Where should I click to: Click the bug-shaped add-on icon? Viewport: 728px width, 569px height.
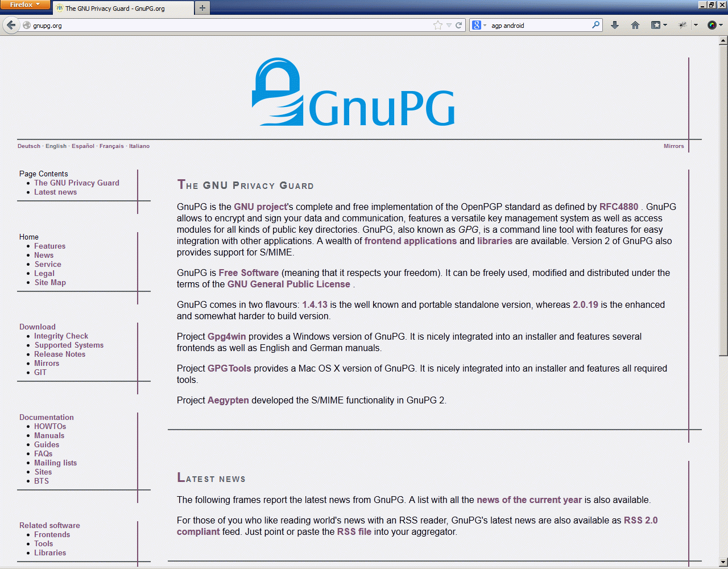(683, 25)
